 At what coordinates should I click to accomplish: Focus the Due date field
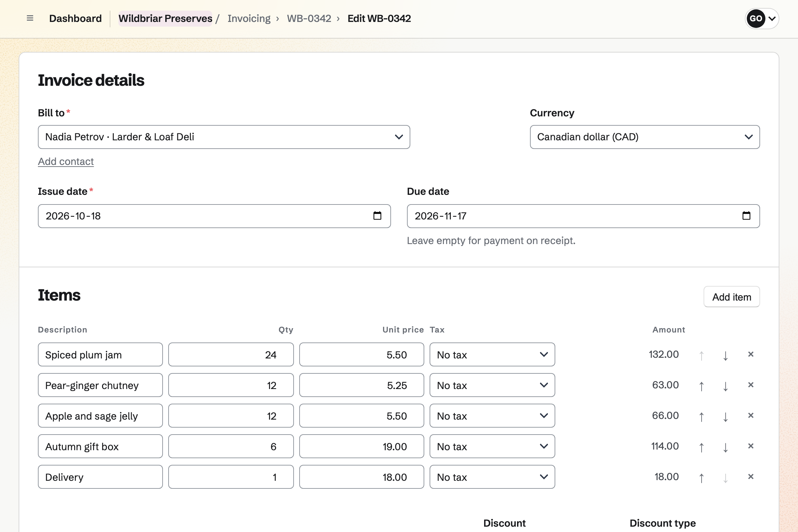[x=583, y=216]
